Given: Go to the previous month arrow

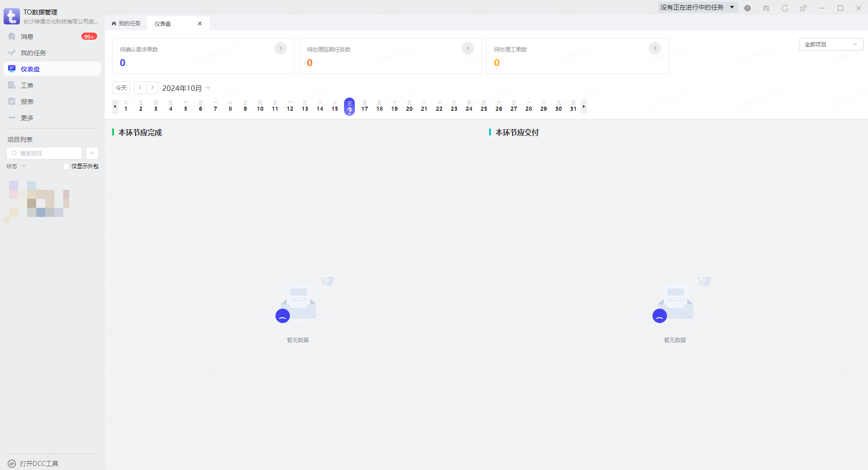Looking at the screenshot, I should click(x=140, y=88).
